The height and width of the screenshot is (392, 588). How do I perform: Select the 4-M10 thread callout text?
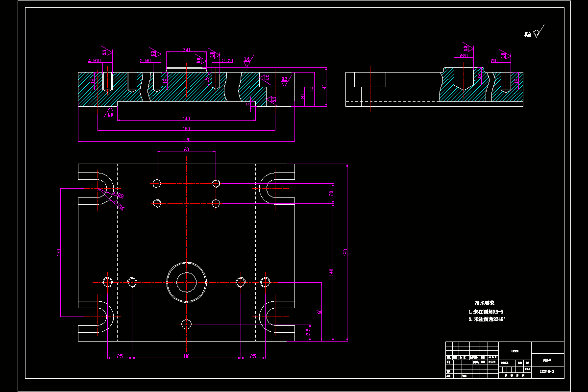click(94, 61)
